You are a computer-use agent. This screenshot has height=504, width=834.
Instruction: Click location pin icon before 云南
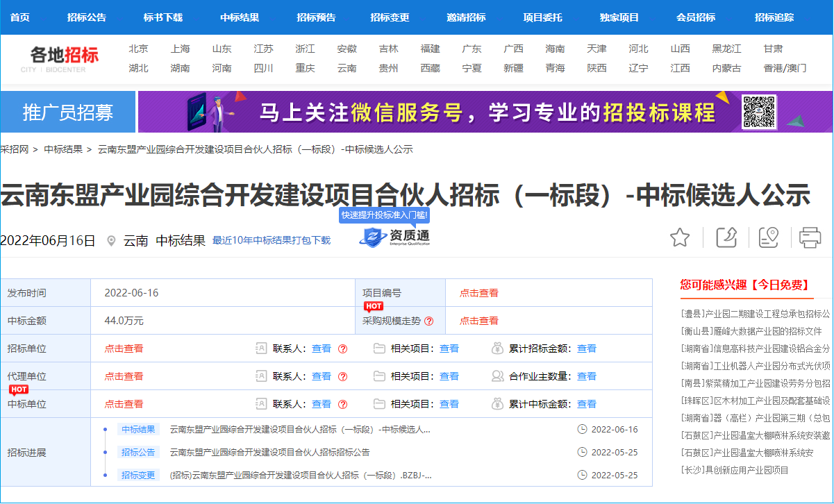point(111,241)
